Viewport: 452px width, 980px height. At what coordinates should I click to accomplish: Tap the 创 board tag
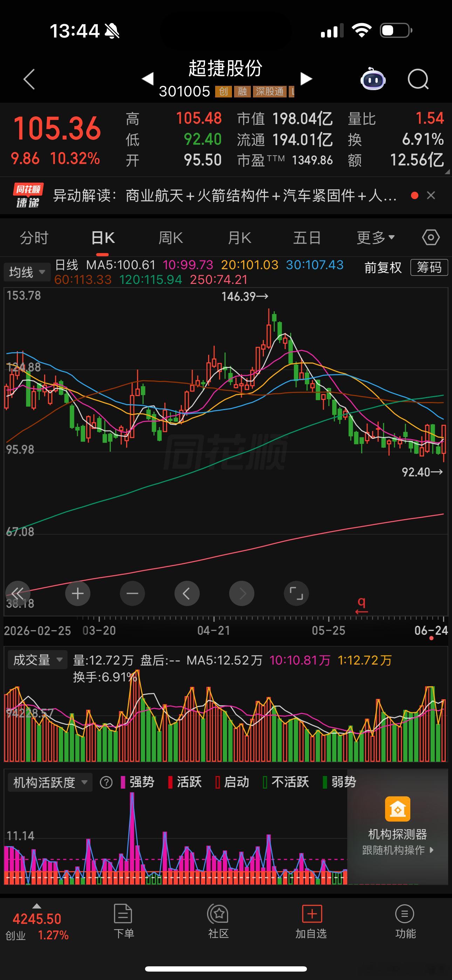(223, 91)
